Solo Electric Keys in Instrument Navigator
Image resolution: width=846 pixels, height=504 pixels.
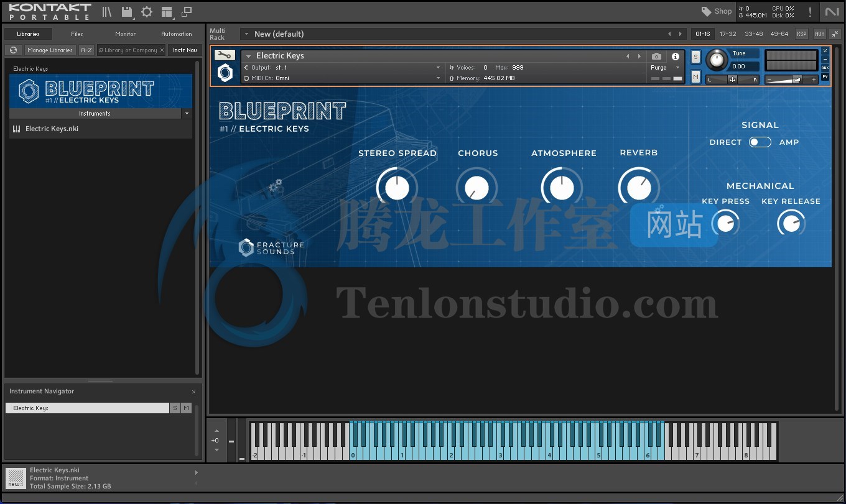tap(175, 408)
